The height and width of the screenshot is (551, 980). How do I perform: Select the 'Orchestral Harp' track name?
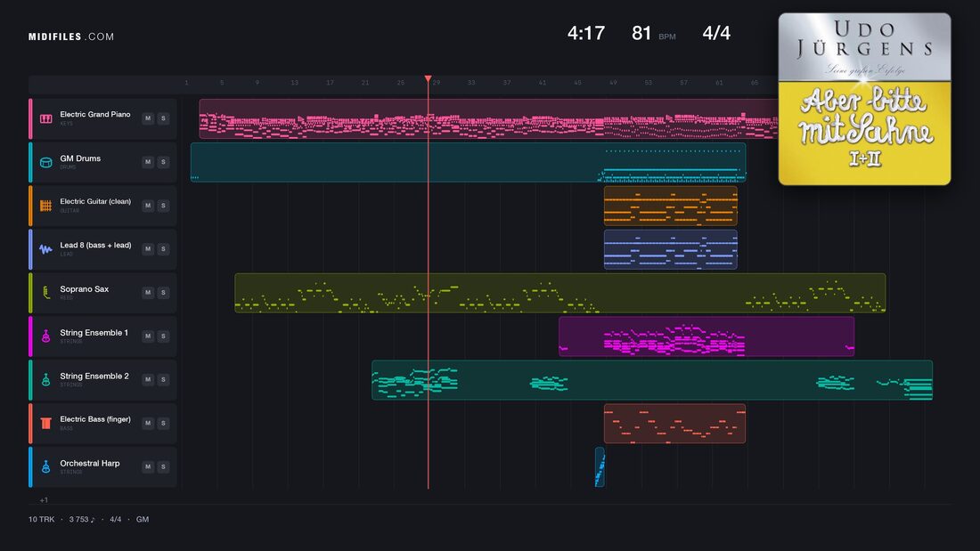(89, 463)
